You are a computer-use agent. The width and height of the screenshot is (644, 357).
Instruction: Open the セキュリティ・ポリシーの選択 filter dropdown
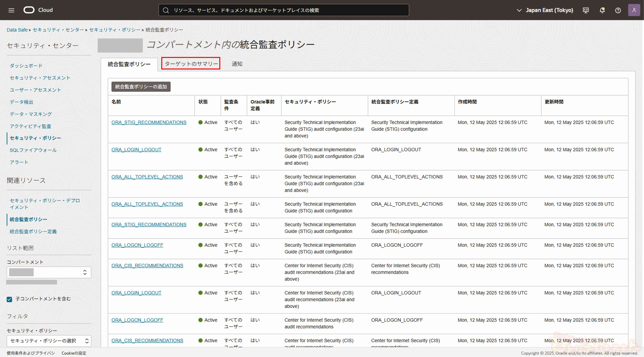coord(49,341)
